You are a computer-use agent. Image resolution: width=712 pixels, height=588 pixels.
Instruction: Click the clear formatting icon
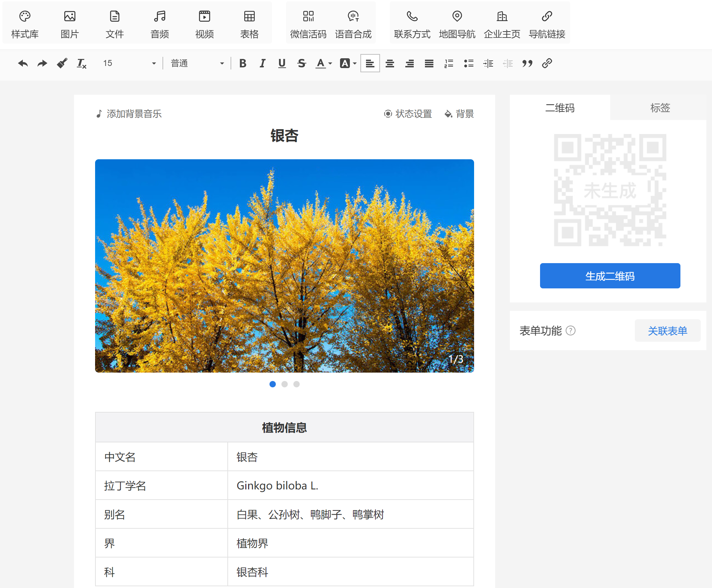tap(81, 64)
